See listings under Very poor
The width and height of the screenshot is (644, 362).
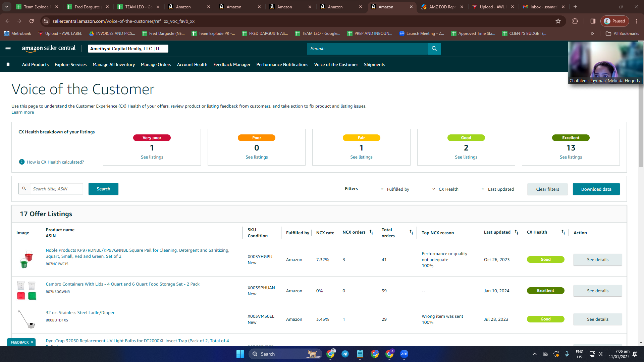coord(152,157)
